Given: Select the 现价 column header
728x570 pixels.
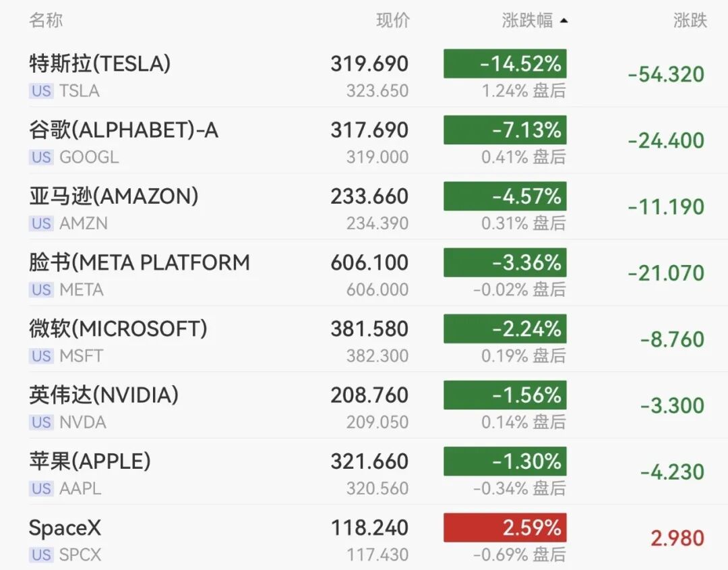Looking at the screenshot, I should point(393,20).
